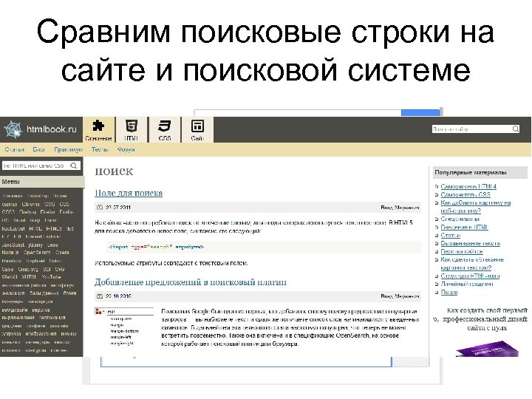Click the author name beside date 20.10.2010
532x399 pixels.
point(400,296)
